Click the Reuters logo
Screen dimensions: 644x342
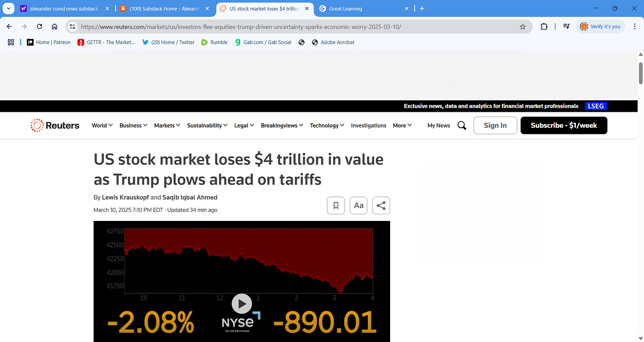(55, 125)
